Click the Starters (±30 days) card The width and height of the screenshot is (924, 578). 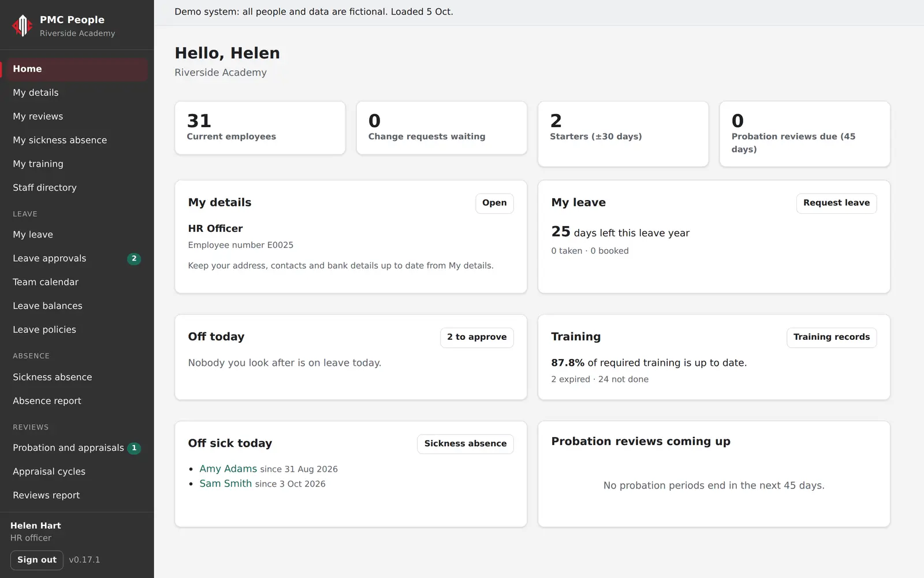pos(623,134)
